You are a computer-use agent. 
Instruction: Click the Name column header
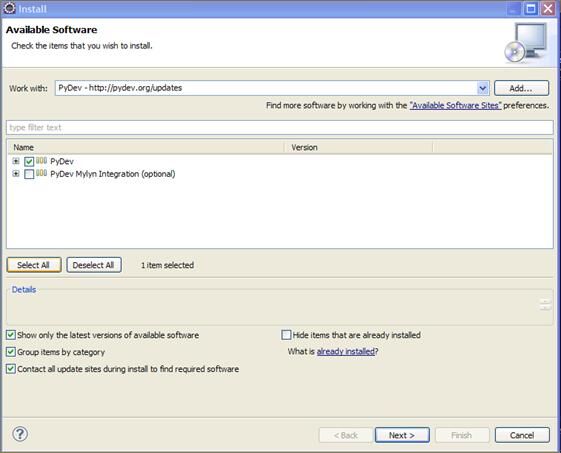[x=145, y=147]
